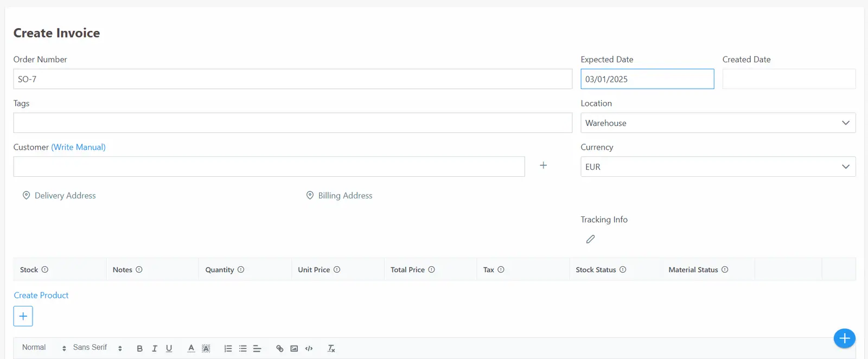Click the Created Date field
Screen dimensions: 868x359
[x=789, y=79]
